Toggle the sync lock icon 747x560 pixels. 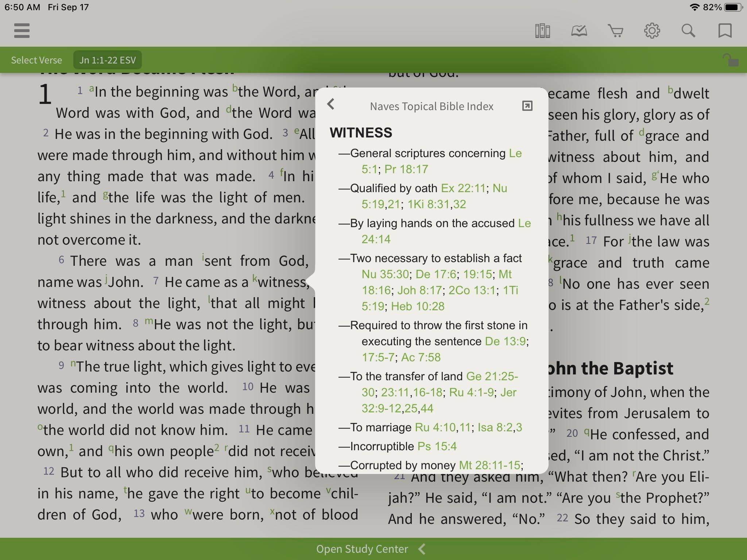[730, 60]
